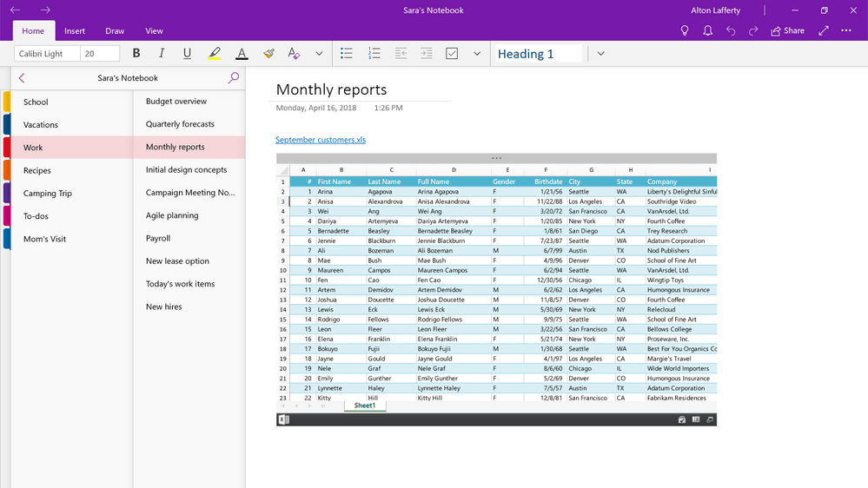The image size is (868, 488).
Task: Switch to the Insert tab
Action: point(75,31)
